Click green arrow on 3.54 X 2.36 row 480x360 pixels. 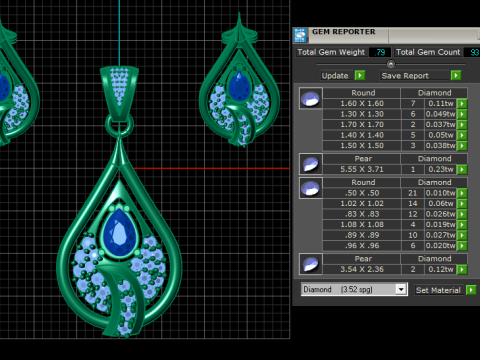462,269
